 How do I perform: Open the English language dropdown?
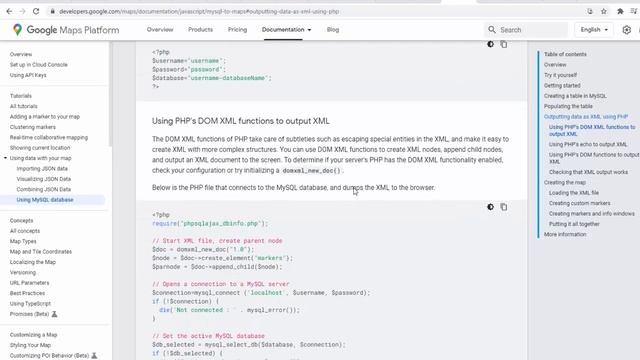(x=594, y=30)
